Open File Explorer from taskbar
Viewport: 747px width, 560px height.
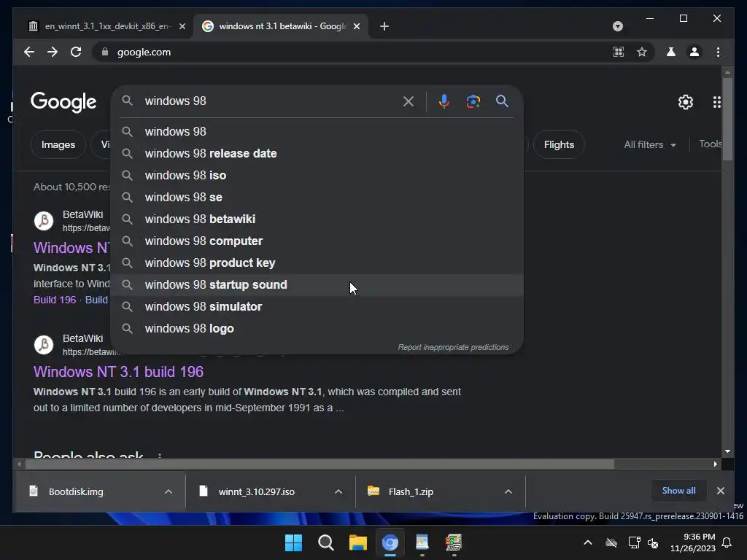pyautogui.click(x=357, y=542)
